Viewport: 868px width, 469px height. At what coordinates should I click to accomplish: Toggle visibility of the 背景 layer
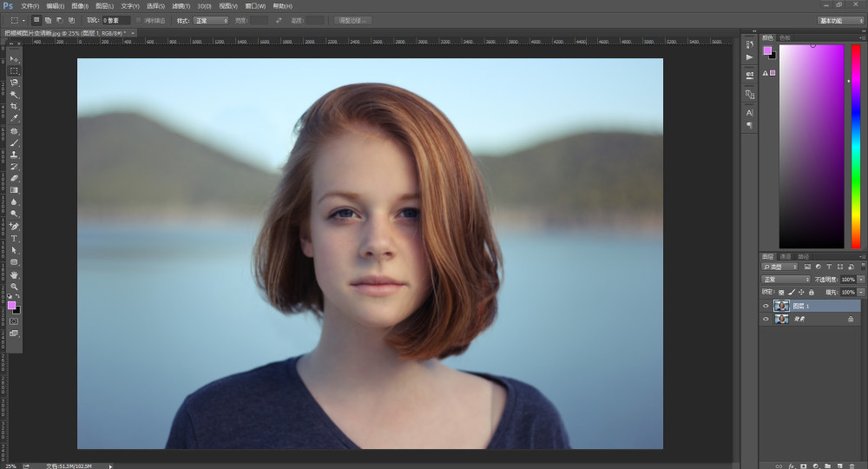tap(766, 319)
